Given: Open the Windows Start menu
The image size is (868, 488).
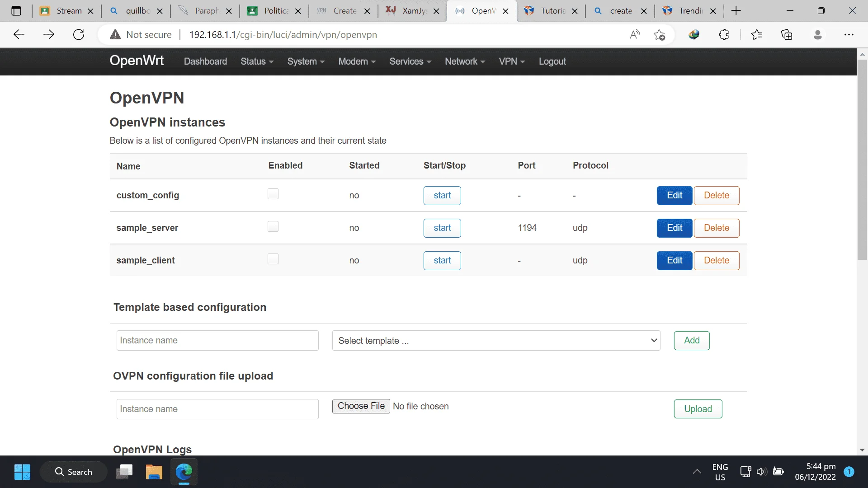Looking at the screenshot, I should click(22, 472).
